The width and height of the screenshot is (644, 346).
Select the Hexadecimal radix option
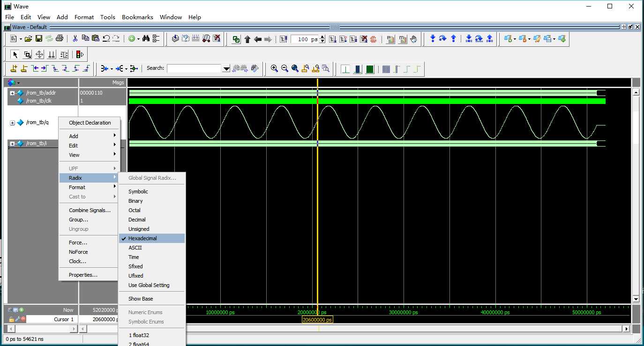click(152, 238)
